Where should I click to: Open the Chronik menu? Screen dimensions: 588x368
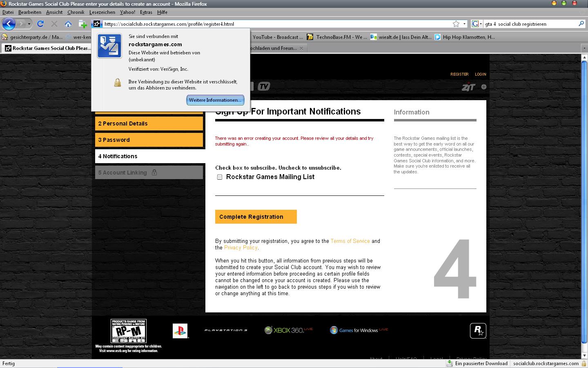click(x=76, y=12)
